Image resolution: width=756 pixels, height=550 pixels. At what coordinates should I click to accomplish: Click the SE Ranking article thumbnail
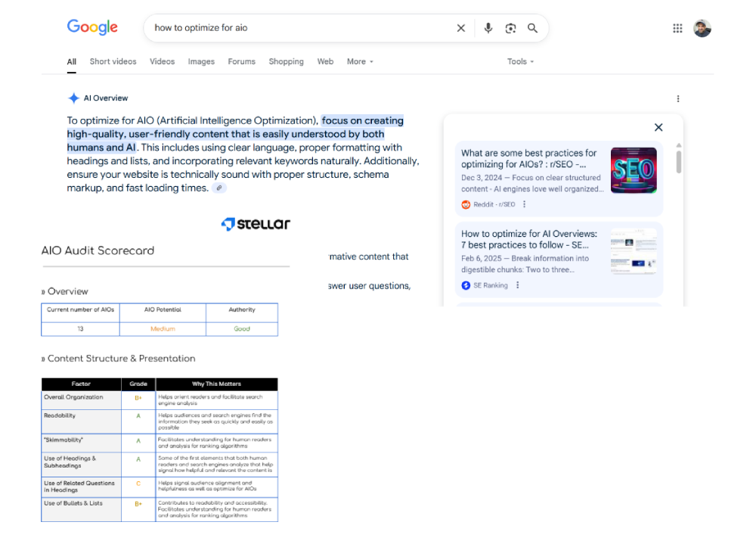point(634,251)
